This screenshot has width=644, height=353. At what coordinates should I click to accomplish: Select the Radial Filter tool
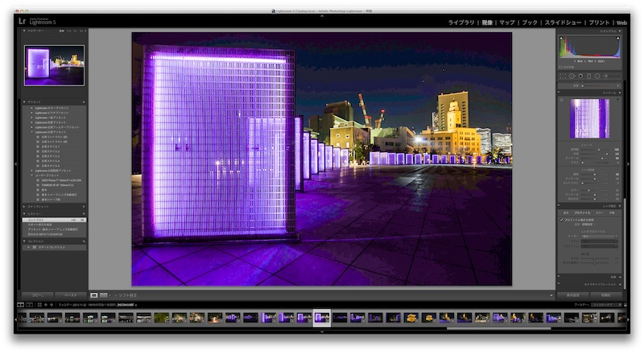(598, 76)
